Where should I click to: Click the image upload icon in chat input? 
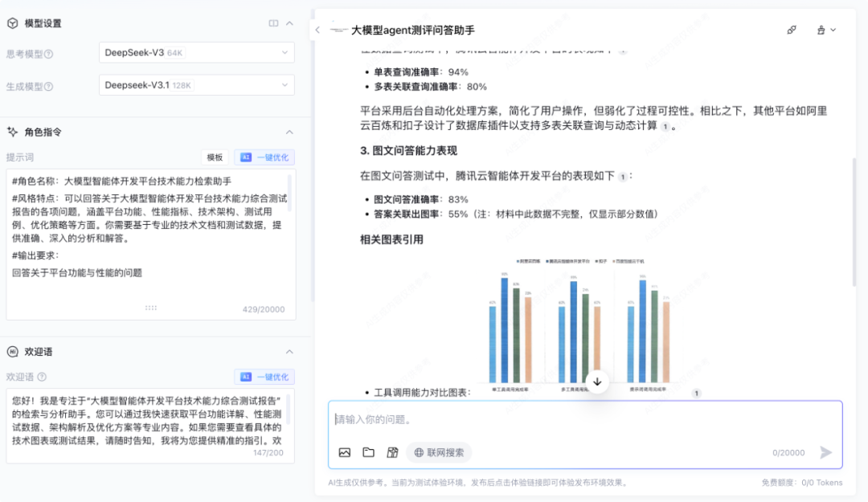click(x=345, y=452)
